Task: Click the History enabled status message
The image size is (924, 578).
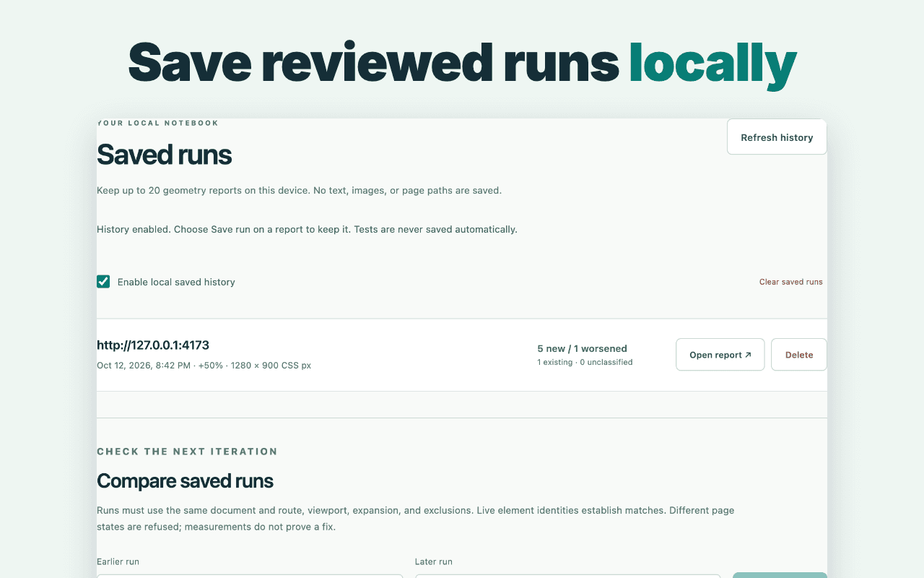Action: pos(307,230)
